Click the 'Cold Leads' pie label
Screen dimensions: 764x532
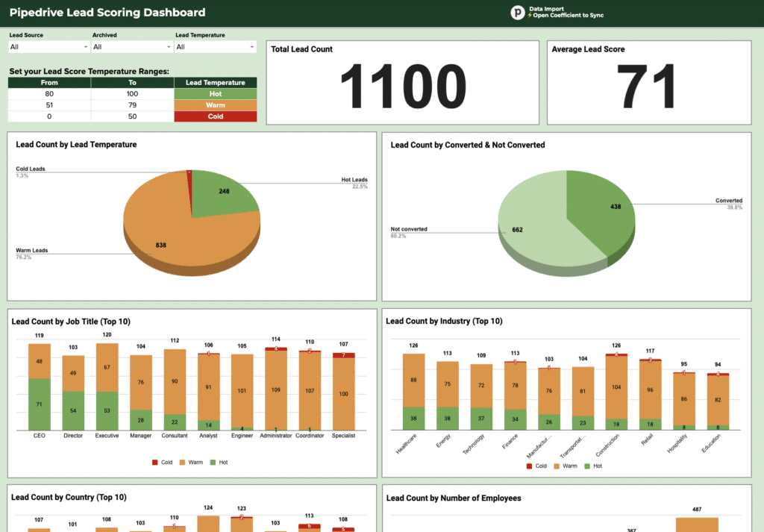(30, 169)
